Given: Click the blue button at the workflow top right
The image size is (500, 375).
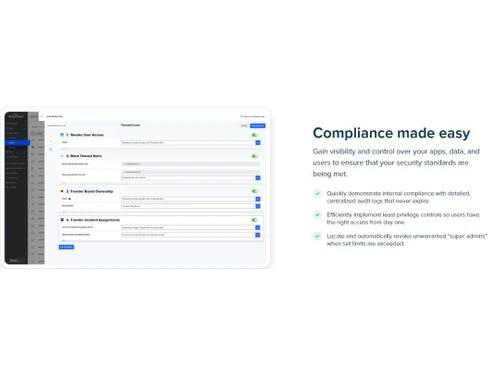Looking at the screenshot, I should (258, 126).
